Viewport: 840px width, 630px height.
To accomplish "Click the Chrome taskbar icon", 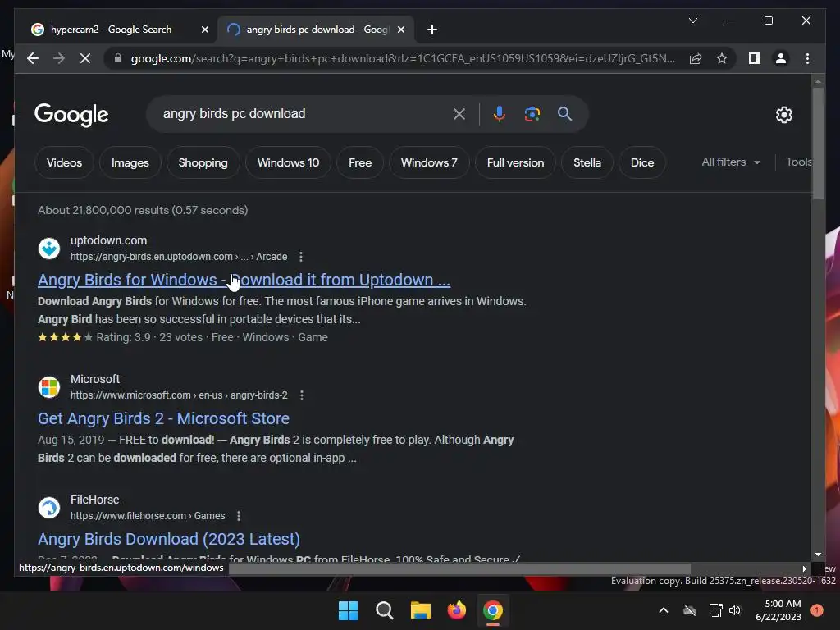I will 493,610.
